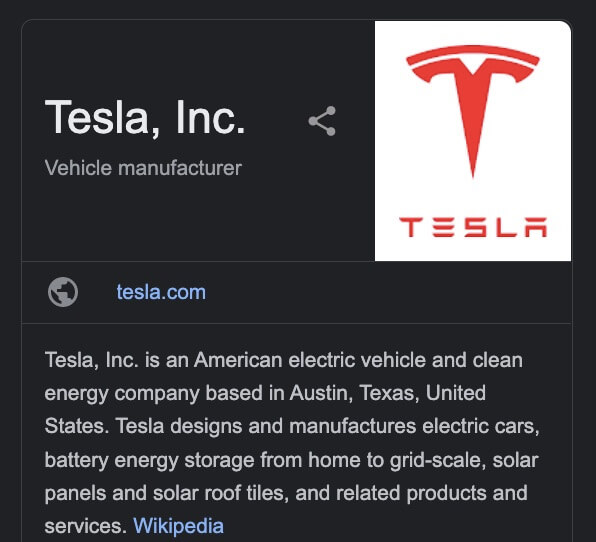Select the Tesla, Inc. panel heading
The width and height of the screenshot is (596, 542).
tap(145, 117)
